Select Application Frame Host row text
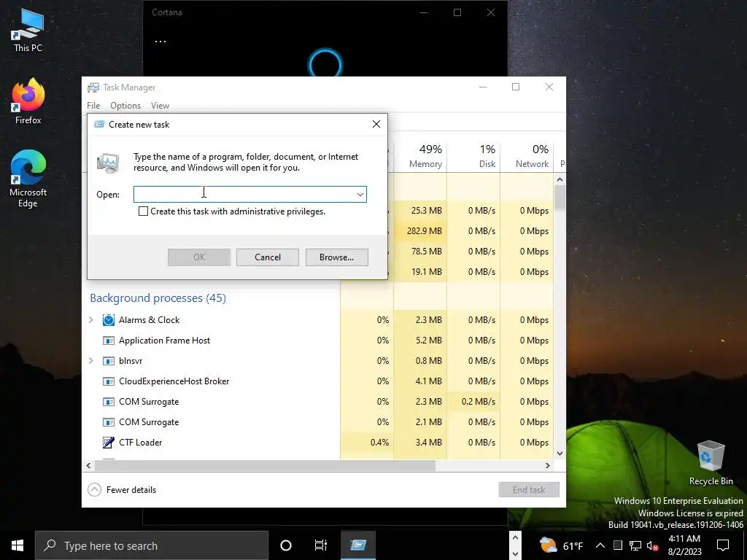This screenshot has width=747, height=560. (164, 341)
